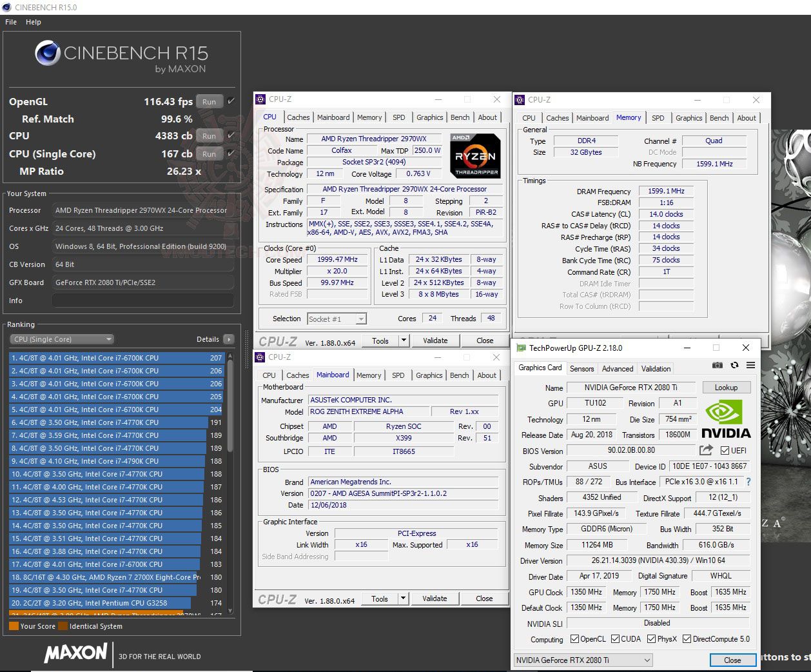Screen dimensions: 811x672
Task: Open Tools dropdown arrow in CPU-Z CPU window
Action: [404, 341]
